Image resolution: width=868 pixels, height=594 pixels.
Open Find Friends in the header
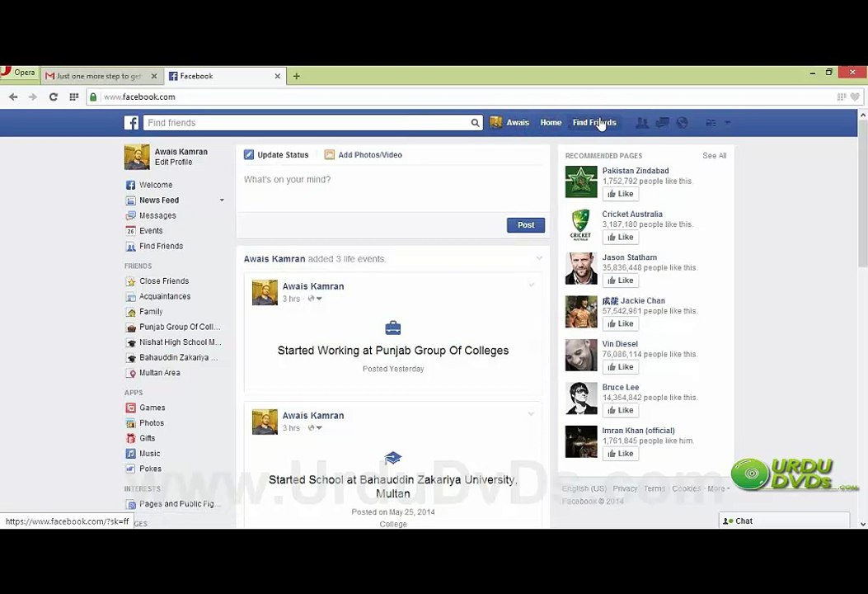594,122
